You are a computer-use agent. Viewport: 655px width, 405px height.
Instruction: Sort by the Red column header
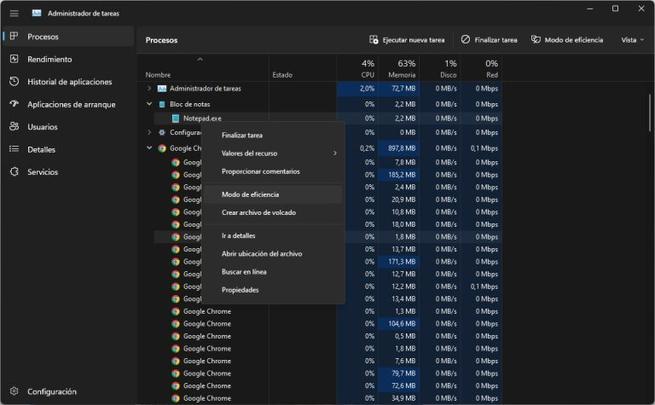point(481,68)
